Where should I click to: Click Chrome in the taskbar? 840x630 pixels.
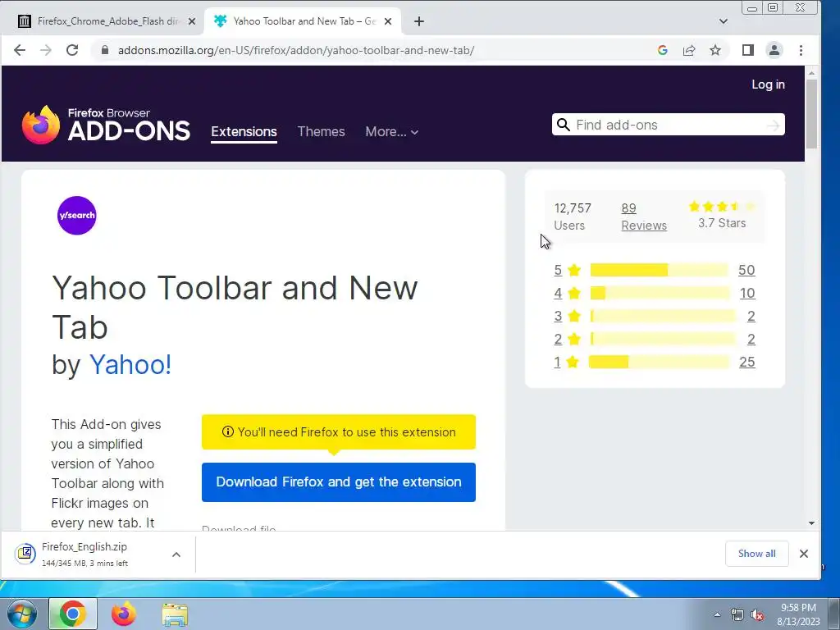point(73,614)
